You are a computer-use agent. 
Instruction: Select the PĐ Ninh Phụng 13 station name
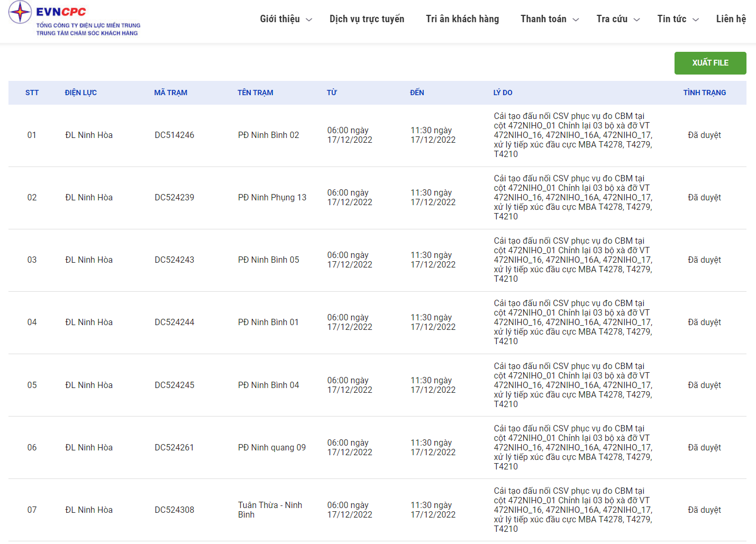pos(272,198)
